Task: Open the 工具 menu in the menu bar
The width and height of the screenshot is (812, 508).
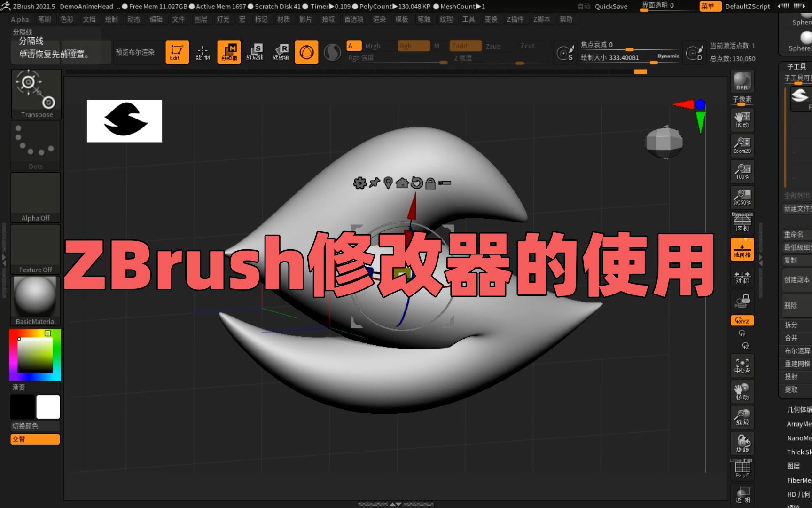Action: [x=469, y=19]
